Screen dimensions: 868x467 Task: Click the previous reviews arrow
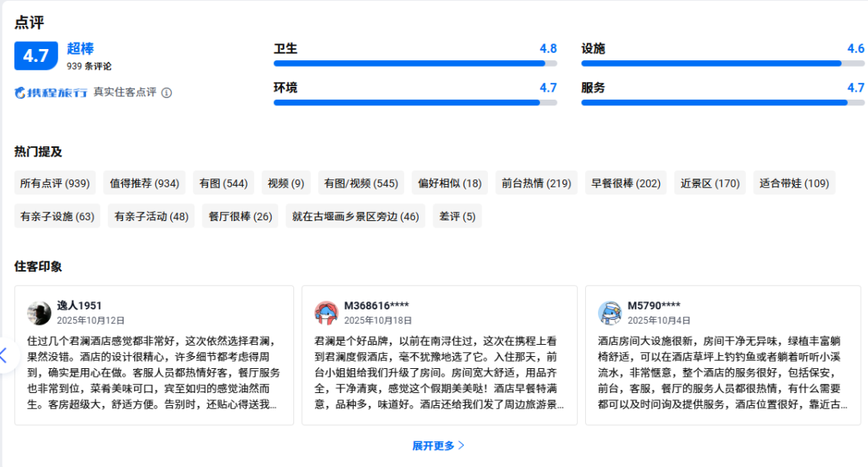click(5, 354)
